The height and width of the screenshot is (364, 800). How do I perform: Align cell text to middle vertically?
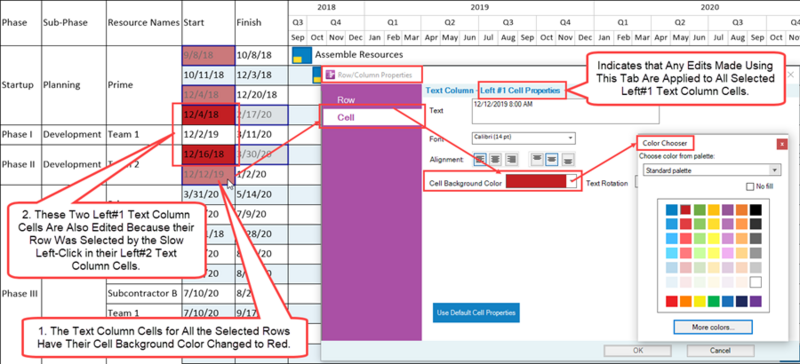[x=552, y=160]
